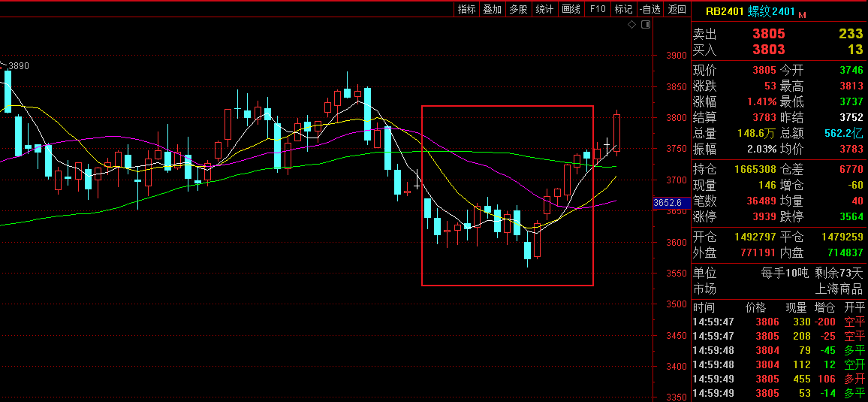Activate the 画线 drawing tool
The image size is (868, 402).
tap(571, 9)
